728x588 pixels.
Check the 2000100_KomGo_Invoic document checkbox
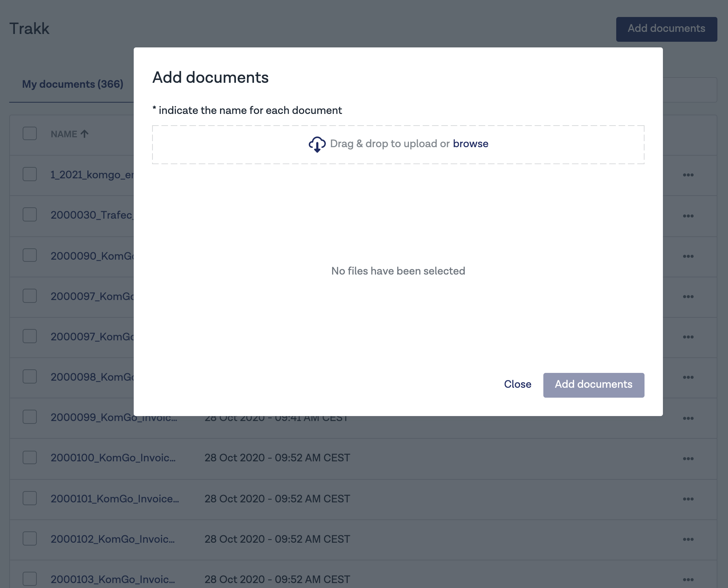point(30,457)
